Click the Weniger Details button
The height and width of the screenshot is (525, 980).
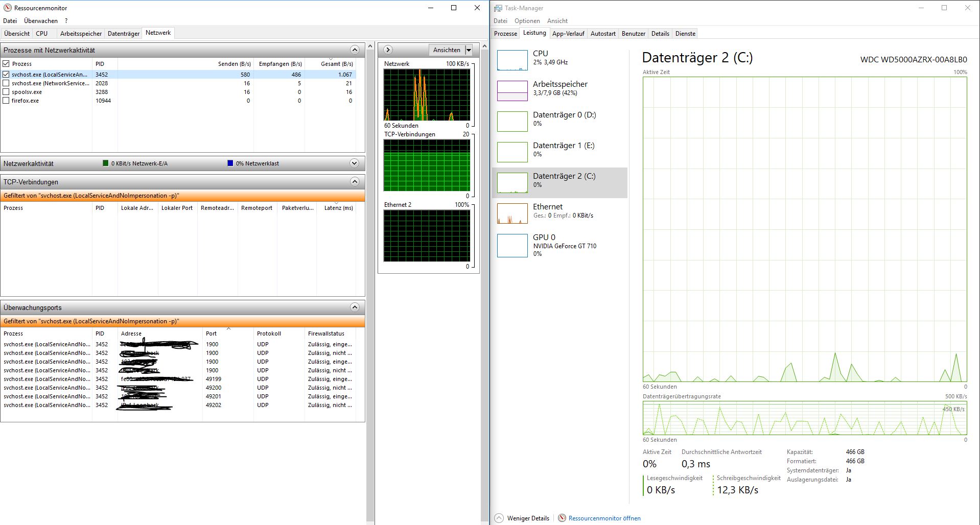coord(522,518)
